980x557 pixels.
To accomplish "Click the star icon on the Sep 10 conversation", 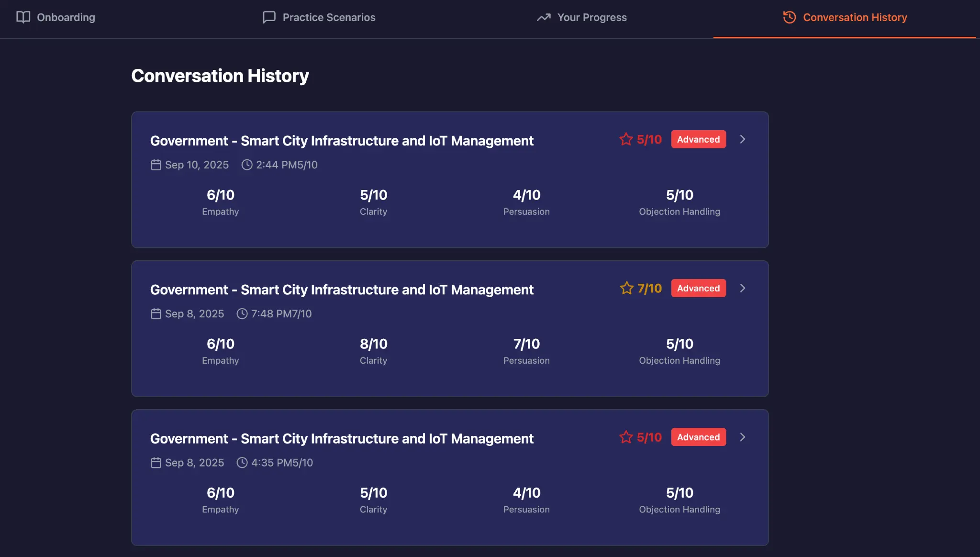I will (x=625, y=139).
